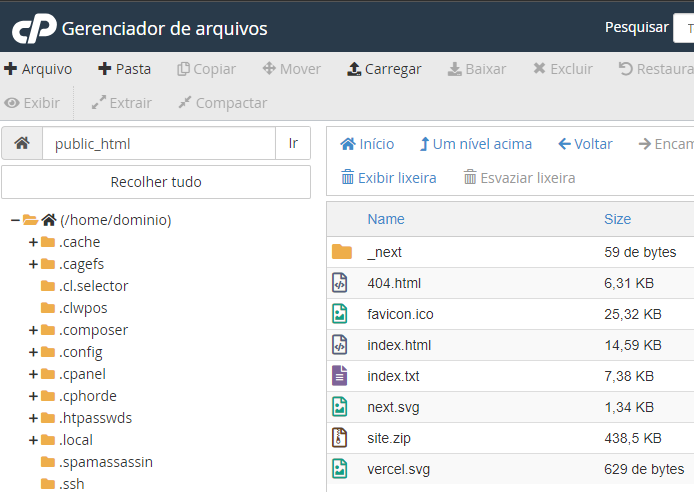This screenshot has height=492, width=694.
Task: Select .clwpos folder in tree
Action: tap(83, 308)
